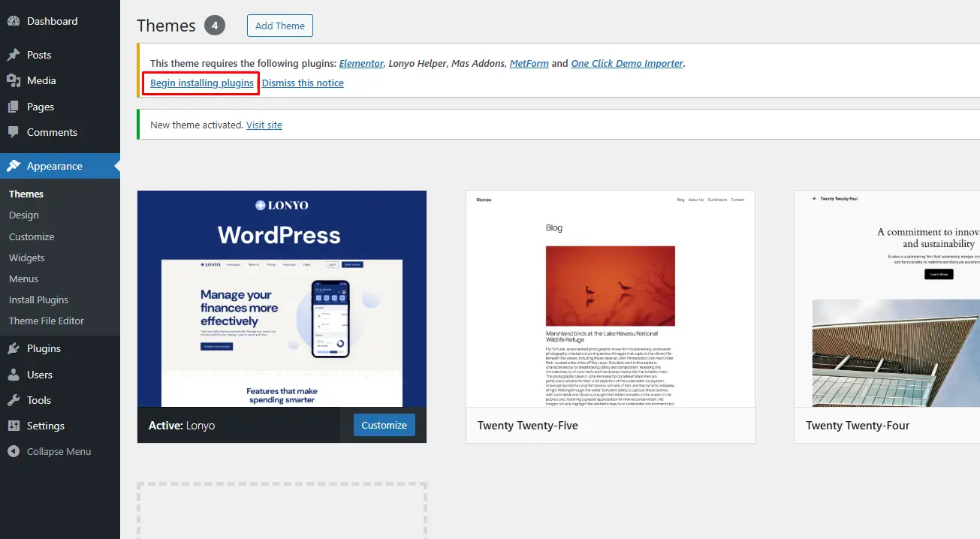
Task: Click the Comments speech bubble icon
Action: [x=14, y=132]
